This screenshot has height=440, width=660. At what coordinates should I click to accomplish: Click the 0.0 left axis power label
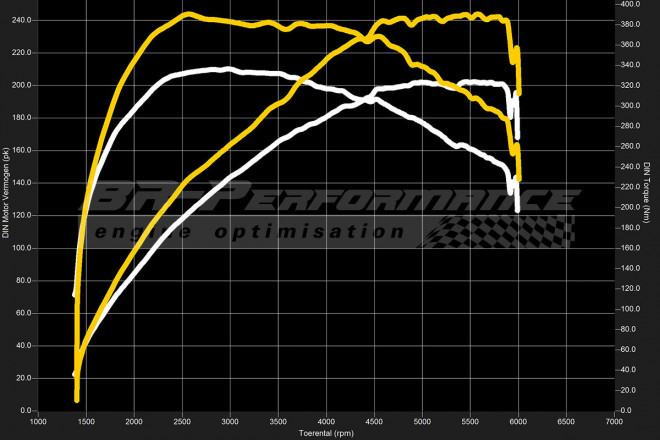[x=25, y=410]
